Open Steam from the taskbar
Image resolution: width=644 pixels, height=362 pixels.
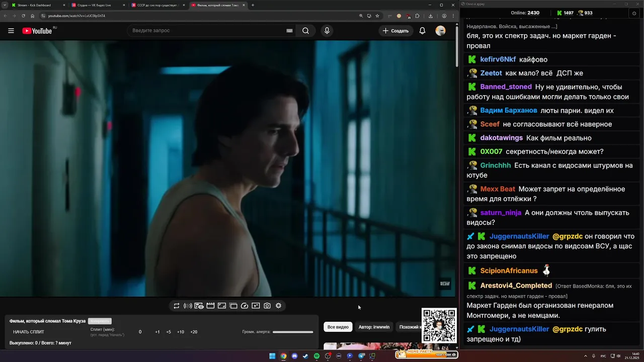(305, 356)
